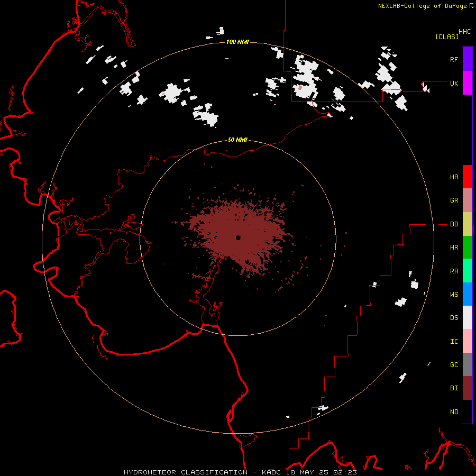
Task: Click the BD legend label
Action: 454,224
